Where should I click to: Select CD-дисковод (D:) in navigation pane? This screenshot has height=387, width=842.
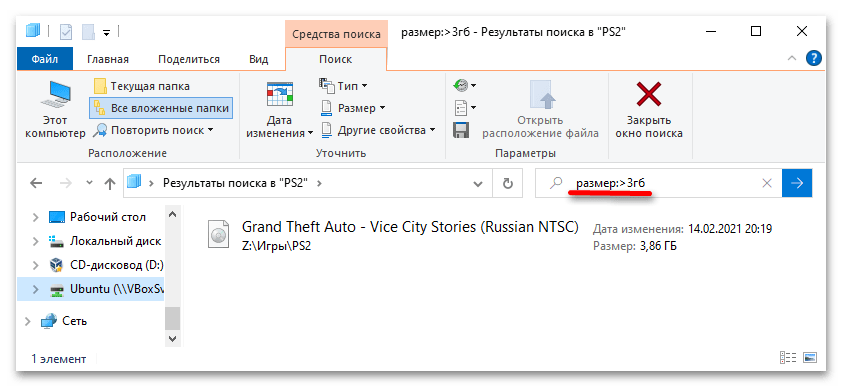tap(117, 265)
